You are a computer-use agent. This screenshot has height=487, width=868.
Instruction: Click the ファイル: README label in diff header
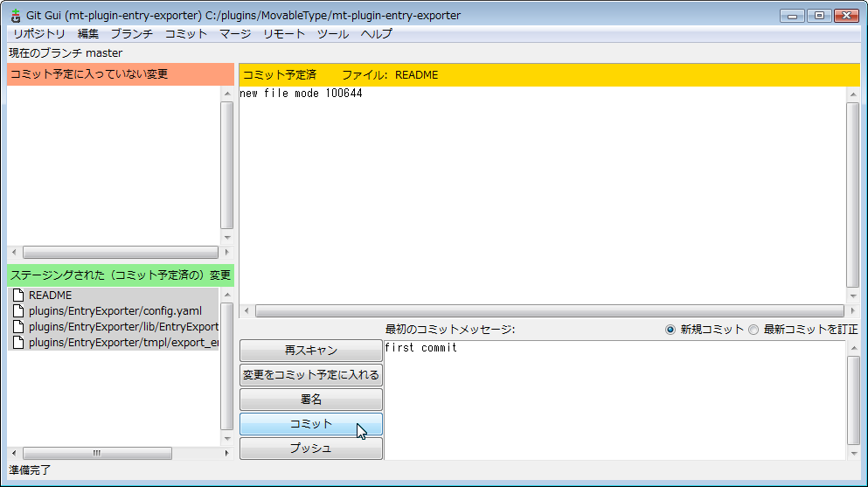click(390, 74)
